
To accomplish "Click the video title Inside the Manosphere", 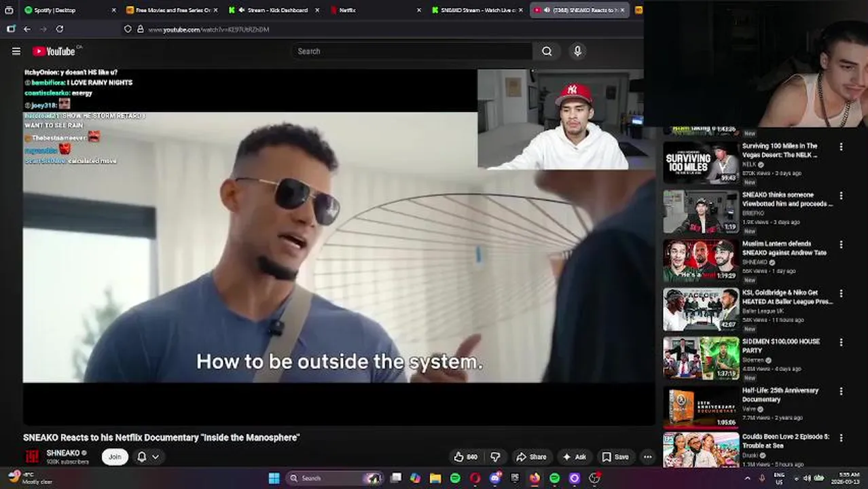I will tap(162, 438).
